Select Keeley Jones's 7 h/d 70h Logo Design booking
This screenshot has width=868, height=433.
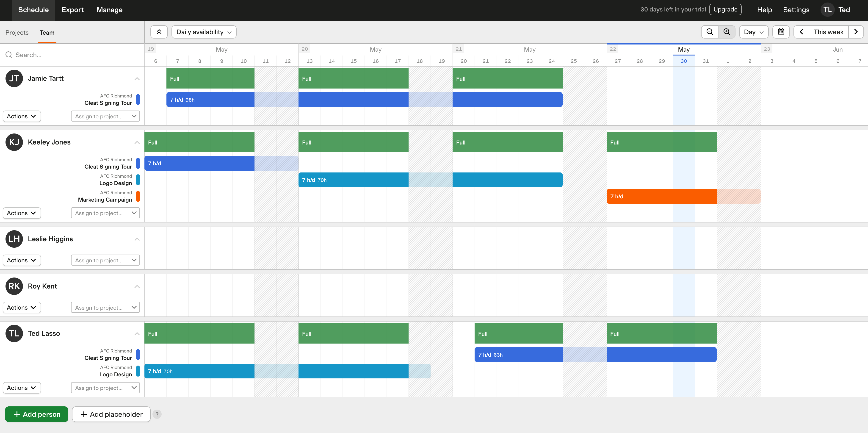click(430, 180)
